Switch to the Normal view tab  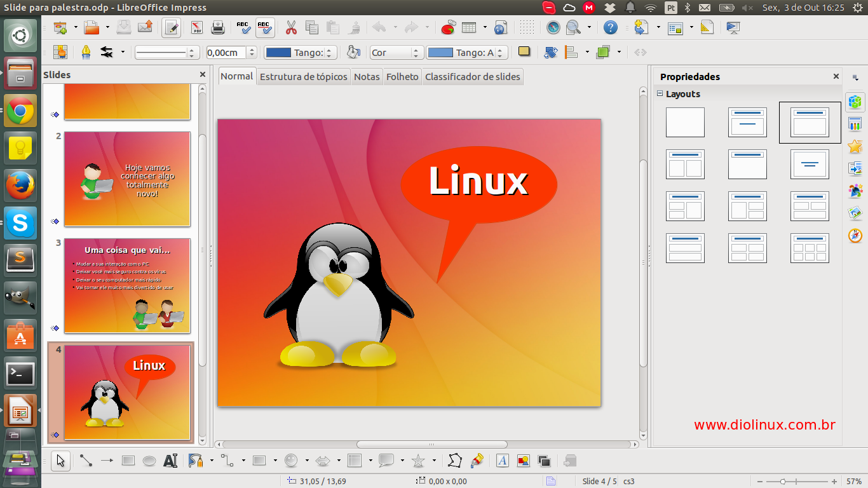[237, 76]
